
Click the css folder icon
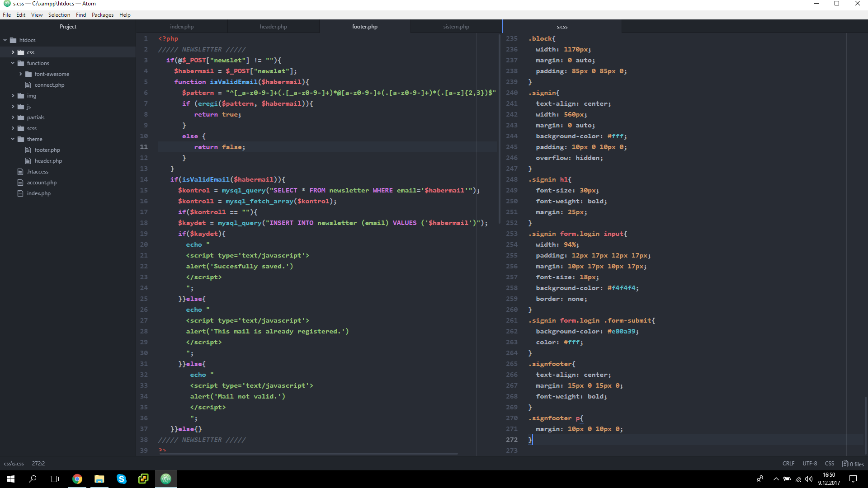(x=21, y=52)
